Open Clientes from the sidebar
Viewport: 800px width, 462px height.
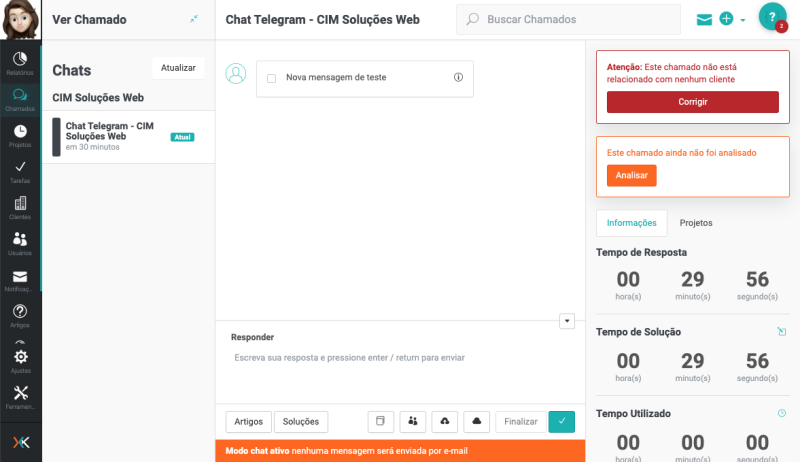coord(20,206)
